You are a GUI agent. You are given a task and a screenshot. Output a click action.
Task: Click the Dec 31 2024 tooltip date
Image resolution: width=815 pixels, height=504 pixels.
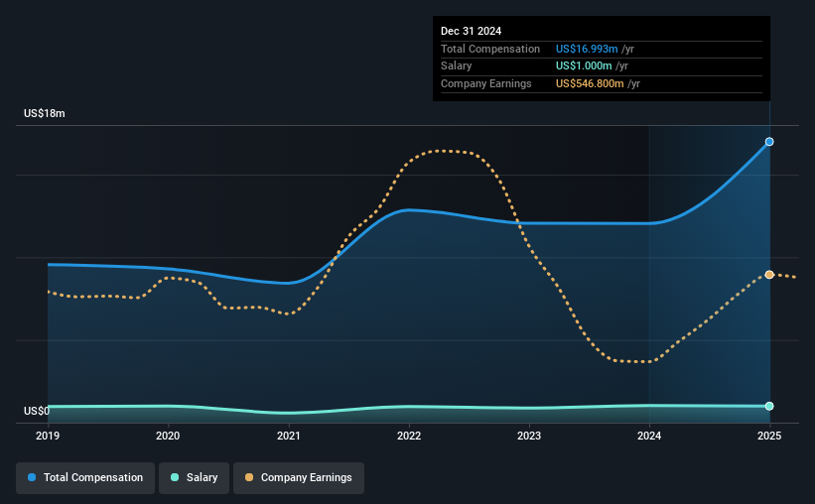coord(471,31)
